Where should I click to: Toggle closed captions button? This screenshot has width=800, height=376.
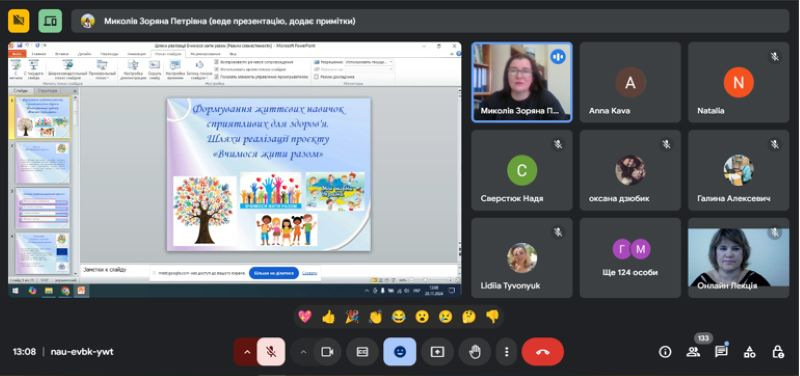tap(362, 352)
